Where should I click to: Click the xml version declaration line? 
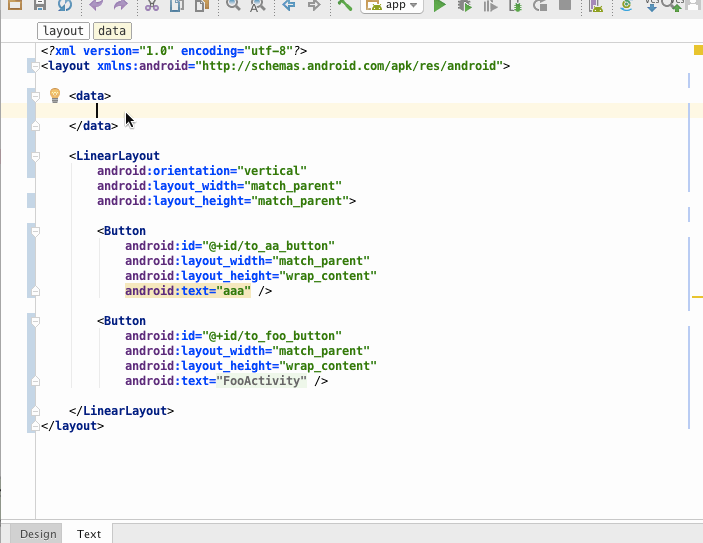click(x=174, y=51)
